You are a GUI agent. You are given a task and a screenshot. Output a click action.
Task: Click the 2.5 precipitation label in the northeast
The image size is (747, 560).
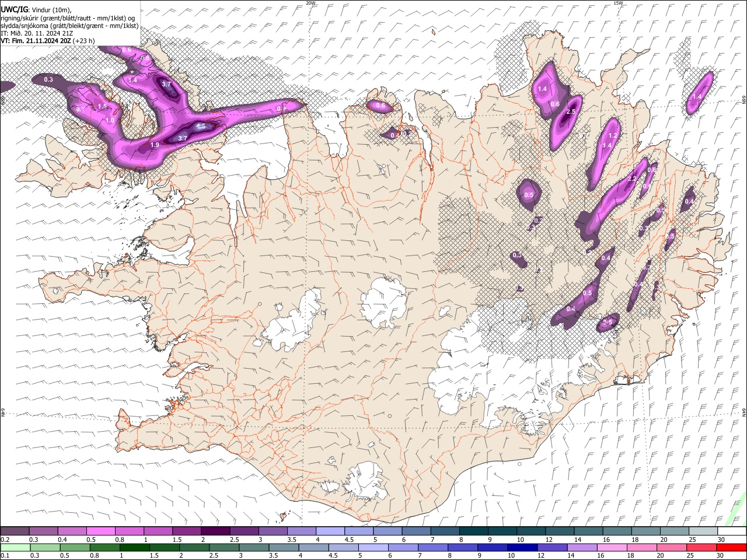coord(571,112)
